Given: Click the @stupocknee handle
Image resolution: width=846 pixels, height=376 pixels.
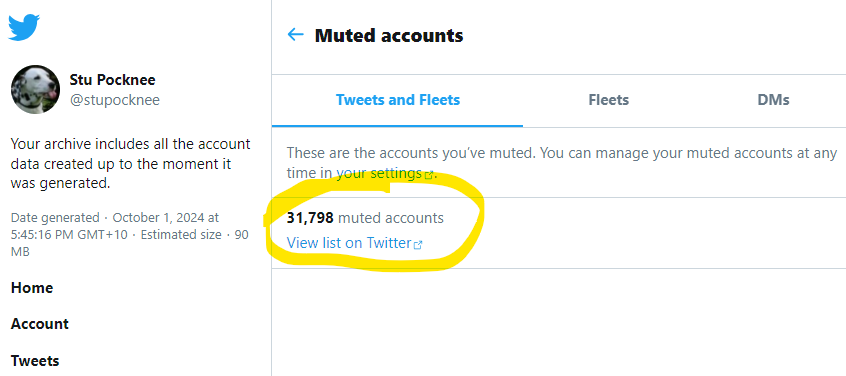Looking at the screenshot, I should tap(114, 100).
